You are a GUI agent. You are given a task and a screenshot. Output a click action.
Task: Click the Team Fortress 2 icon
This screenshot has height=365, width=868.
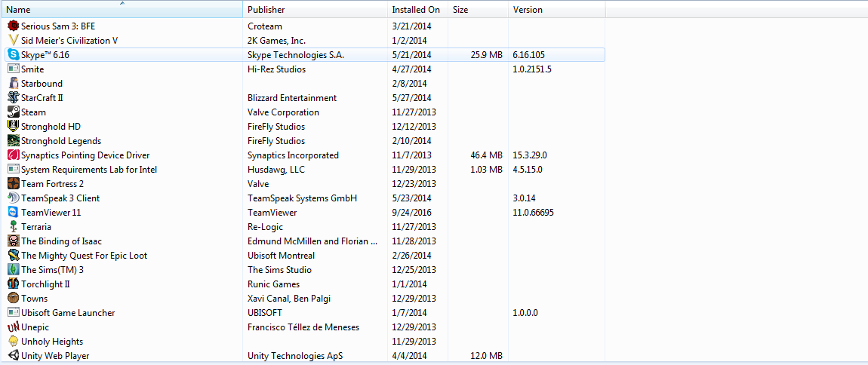pos(14,183)
